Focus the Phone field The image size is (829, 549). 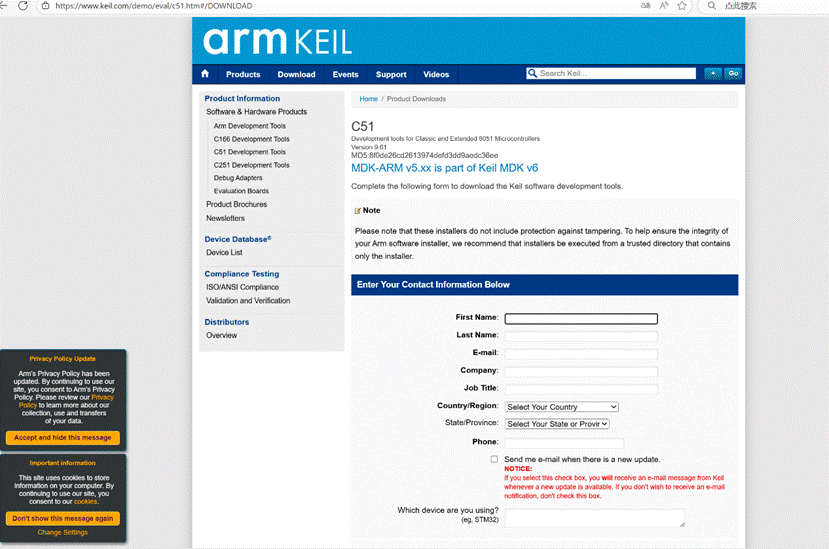(564, 442)
